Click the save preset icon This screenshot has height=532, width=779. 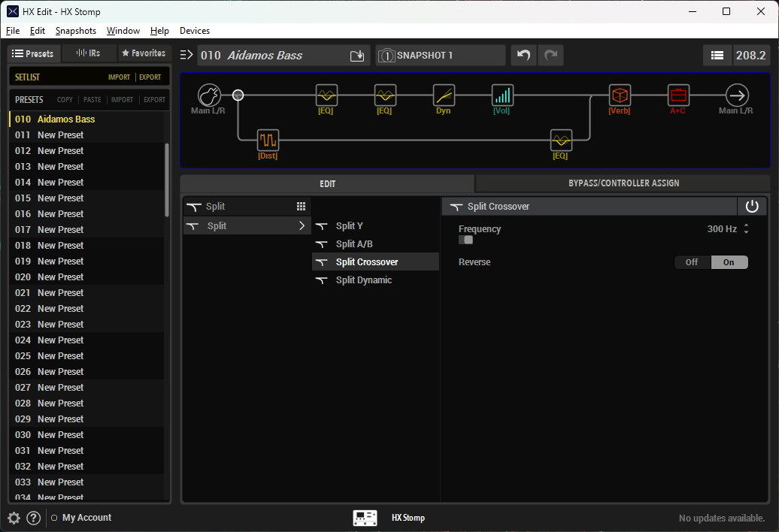[356, 56]
